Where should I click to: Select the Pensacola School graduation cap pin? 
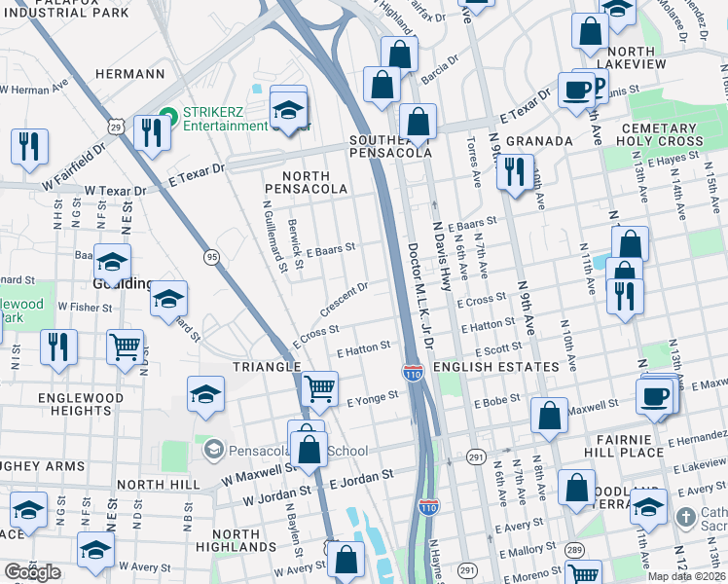[x=213, y=451]
